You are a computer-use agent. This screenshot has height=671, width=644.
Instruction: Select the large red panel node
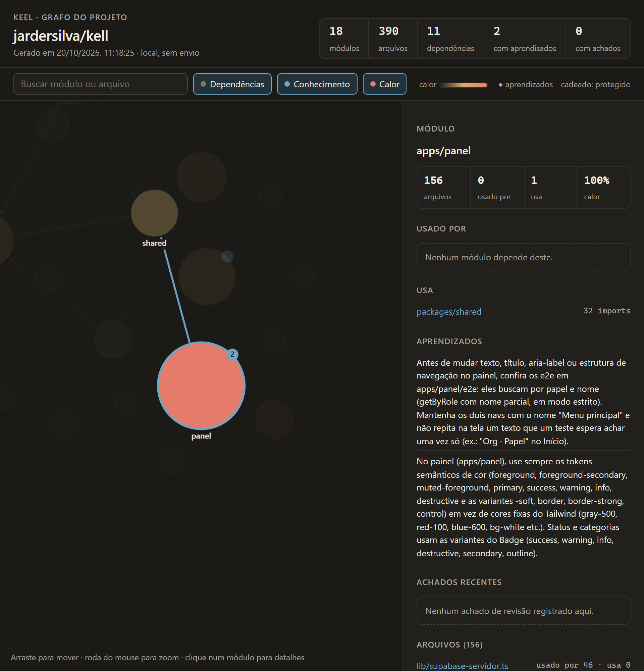(x=201, y=385)
